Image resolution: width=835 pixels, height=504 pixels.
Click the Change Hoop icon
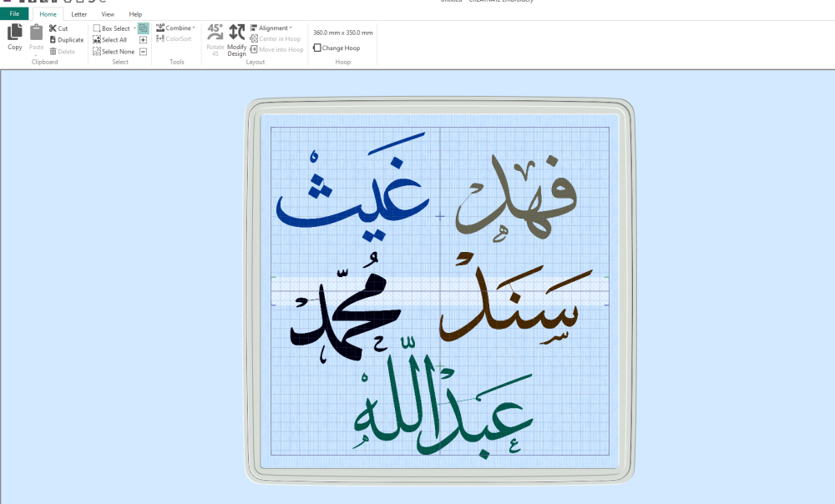point(316,48)
